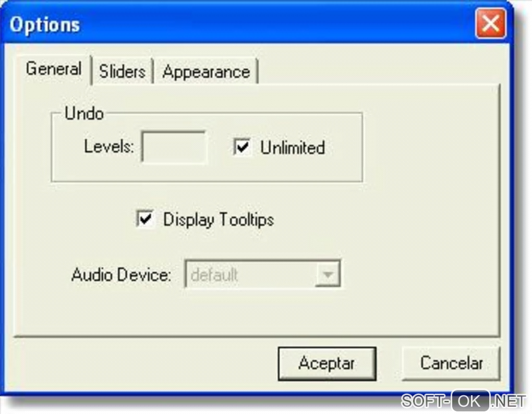
Task: Disable the Display Tooltips checkbox
Action: click(145, 218)
